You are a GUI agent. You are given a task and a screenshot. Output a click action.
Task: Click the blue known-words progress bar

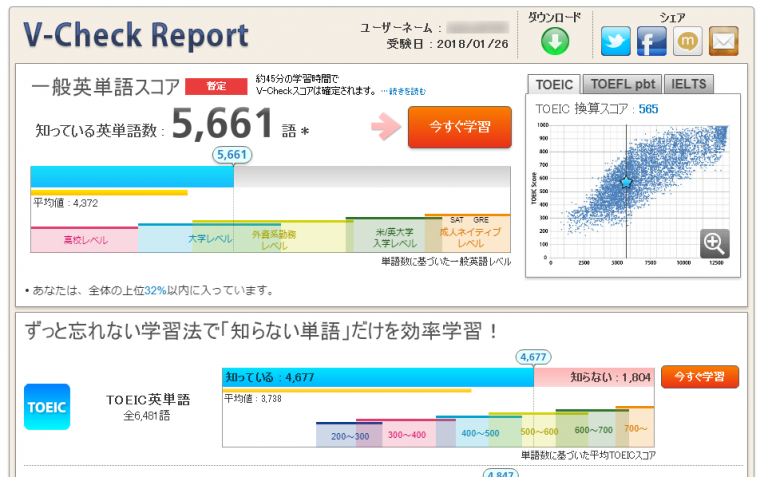click(132, 177)
